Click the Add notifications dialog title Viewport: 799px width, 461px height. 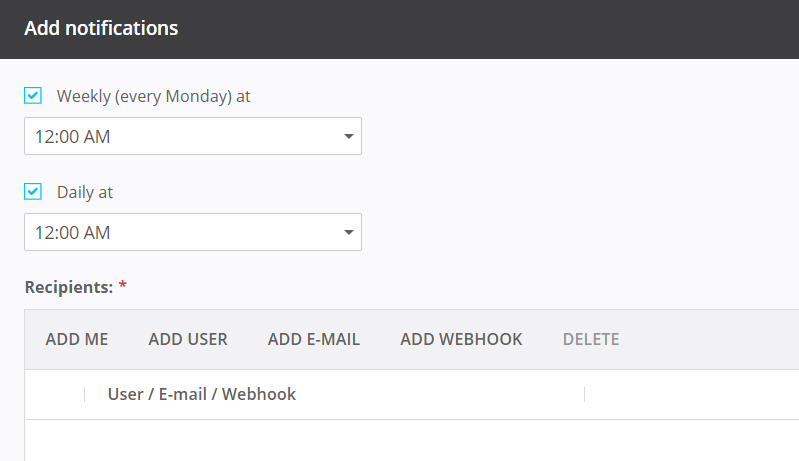(x=101, y=29)
